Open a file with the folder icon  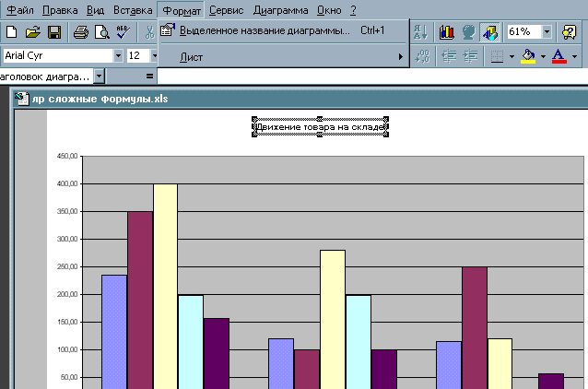pos(33,32)
